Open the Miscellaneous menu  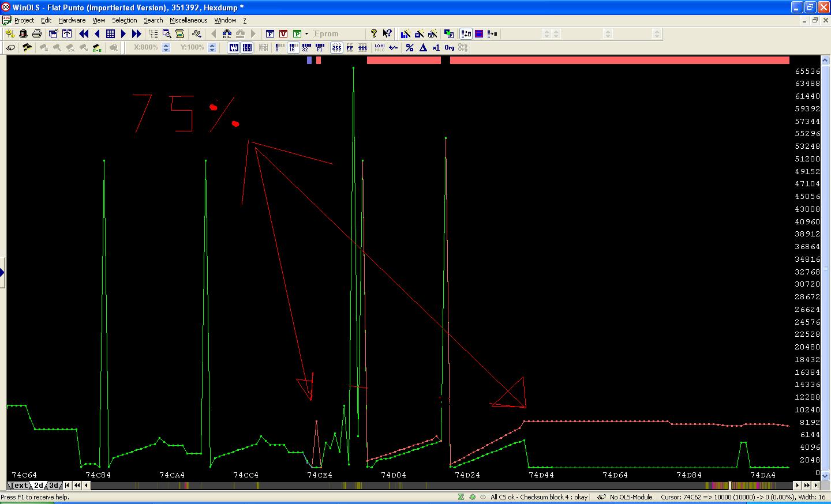point(188,20)
